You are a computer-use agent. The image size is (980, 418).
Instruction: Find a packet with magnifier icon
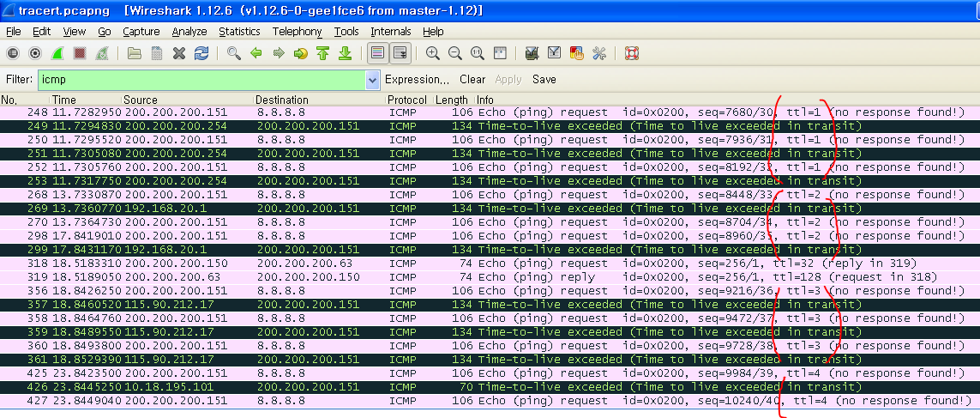click(x=234, y=54)
